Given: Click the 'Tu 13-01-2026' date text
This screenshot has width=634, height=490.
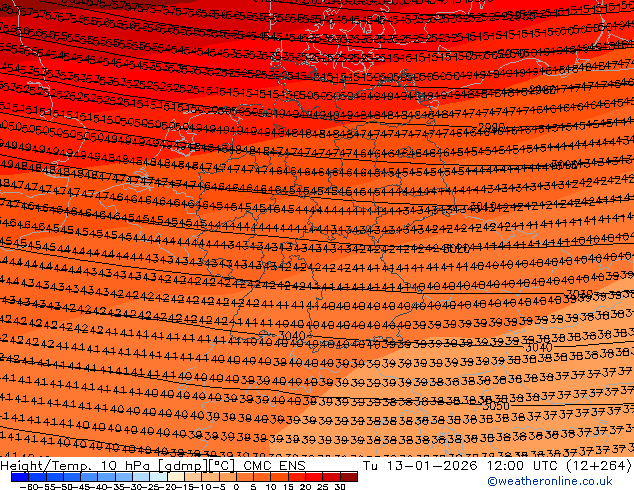Looking at the screenshot, I should tap(420, 466).
